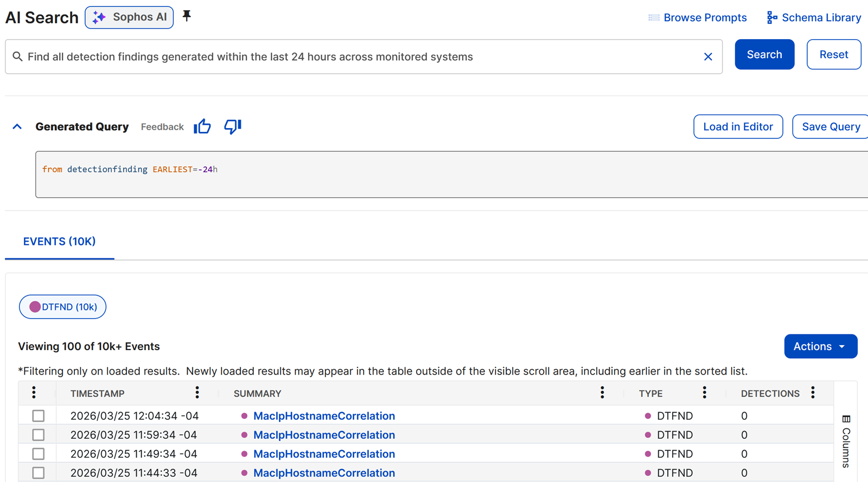The height and width of the screenshot is (482, 868).
Task: Toggle the DTFND (10k) filter chip
Action: [62, 307]
